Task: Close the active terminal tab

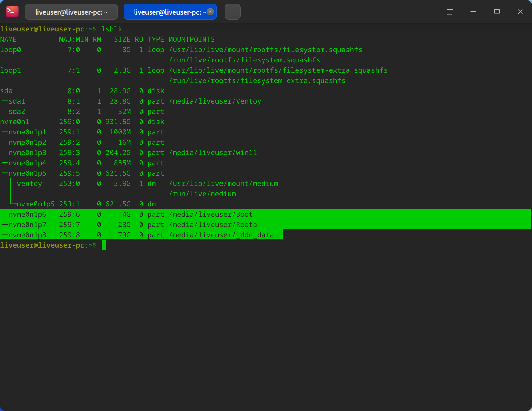Action: pos(210,12)
